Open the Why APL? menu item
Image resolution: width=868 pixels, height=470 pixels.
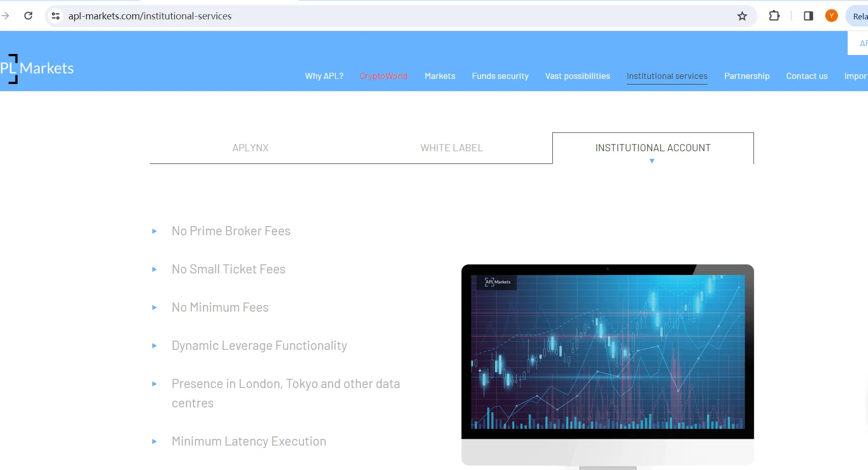324,76
